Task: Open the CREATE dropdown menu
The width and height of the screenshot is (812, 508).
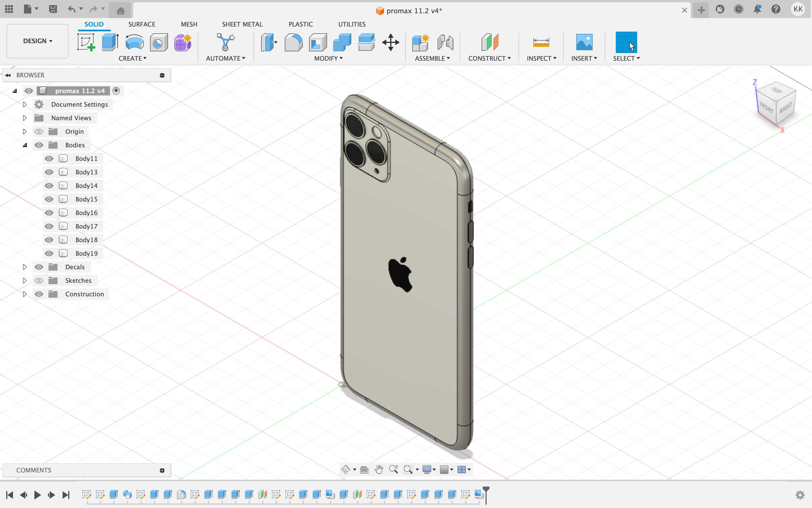Action: coord(133,58)
